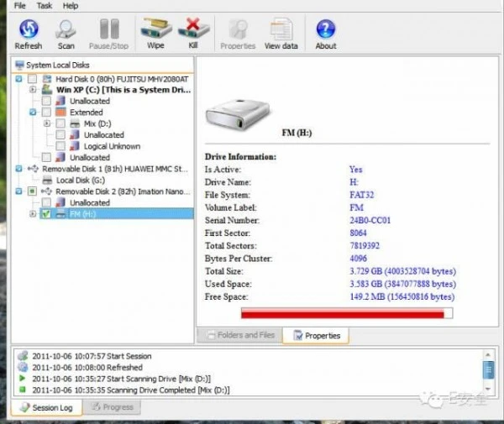
Task: Start a scan with the Scan icon
Action: tap(66, 34)
